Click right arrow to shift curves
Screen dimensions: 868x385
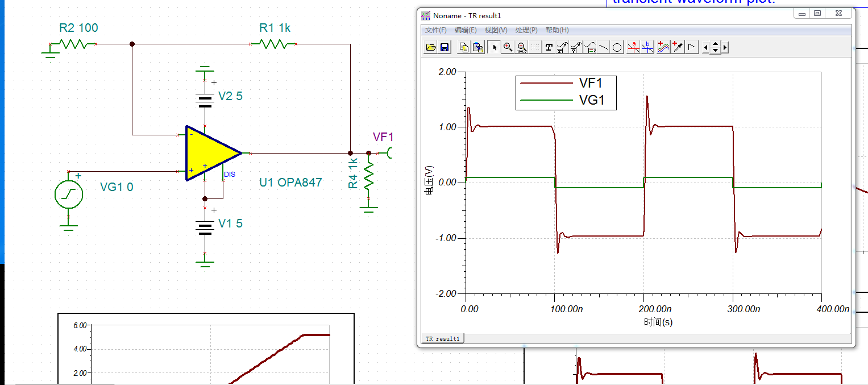click(x=725, y=47)
